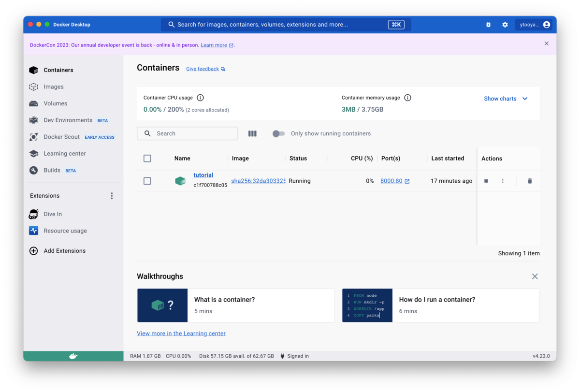Close the Walkthroughs section
Viewport: 580px width, 392px height.
(x=535, y=276)
